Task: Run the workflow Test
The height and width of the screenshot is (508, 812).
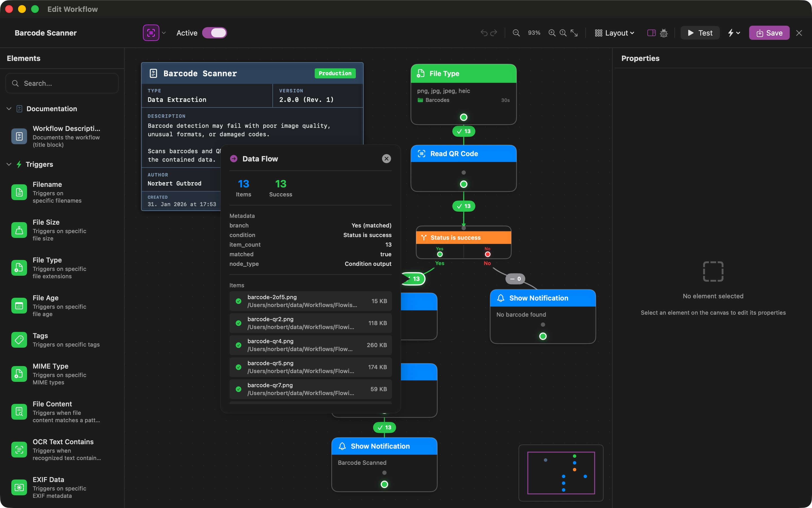Action: click(x=700, y=33)
